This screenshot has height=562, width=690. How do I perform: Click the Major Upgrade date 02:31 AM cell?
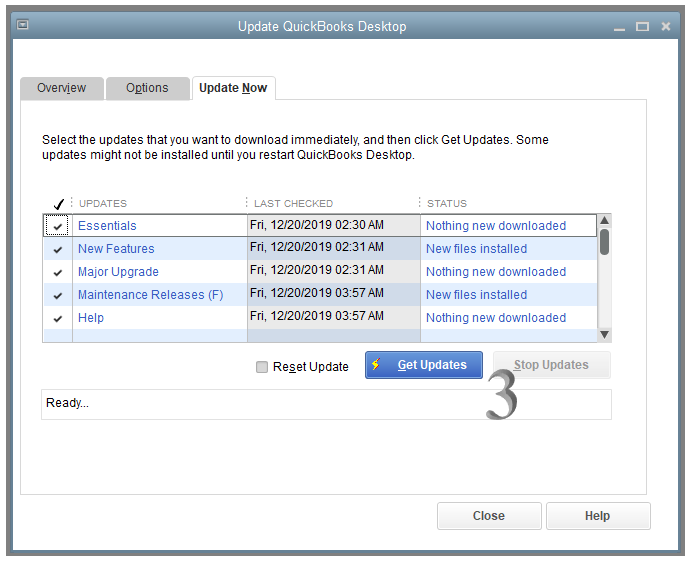click(334, 271)
